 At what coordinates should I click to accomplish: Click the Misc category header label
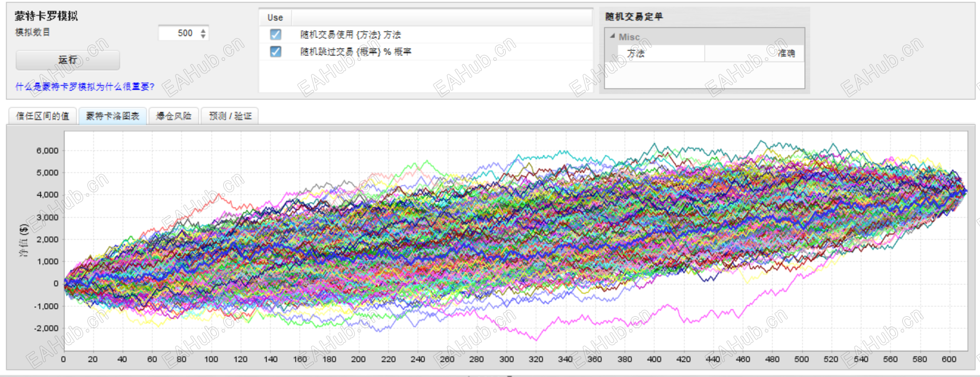(629, 37)
